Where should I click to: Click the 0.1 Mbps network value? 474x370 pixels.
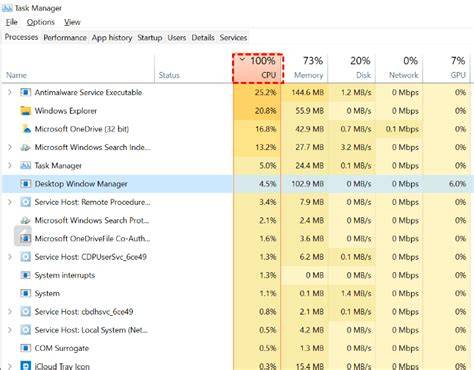[402, 129]
